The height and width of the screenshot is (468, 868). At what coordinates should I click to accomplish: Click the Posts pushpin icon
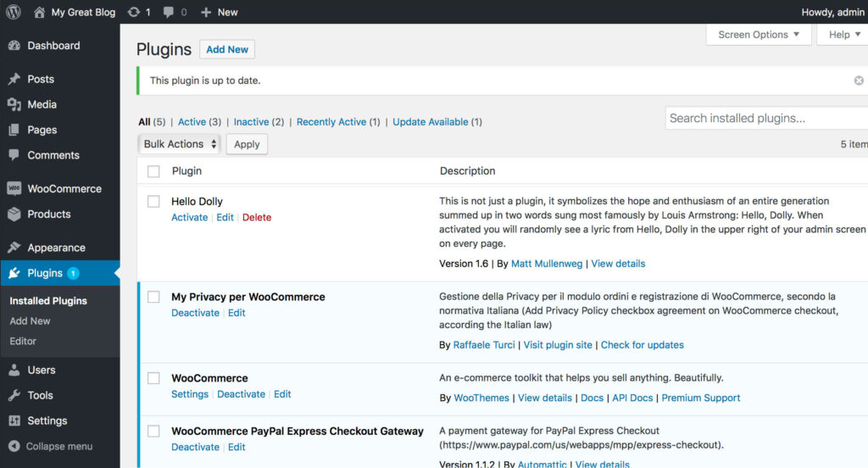point(14,79)
